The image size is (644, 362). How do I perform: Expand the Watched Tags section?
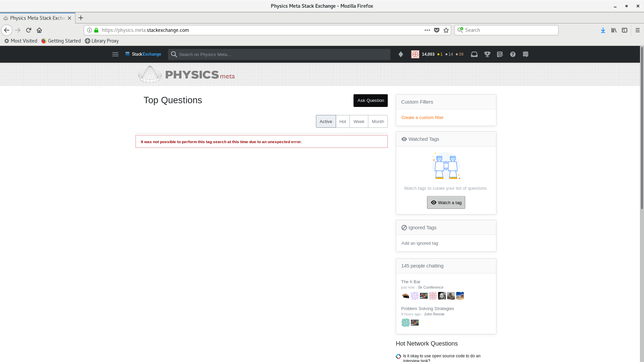click(424, 139)
